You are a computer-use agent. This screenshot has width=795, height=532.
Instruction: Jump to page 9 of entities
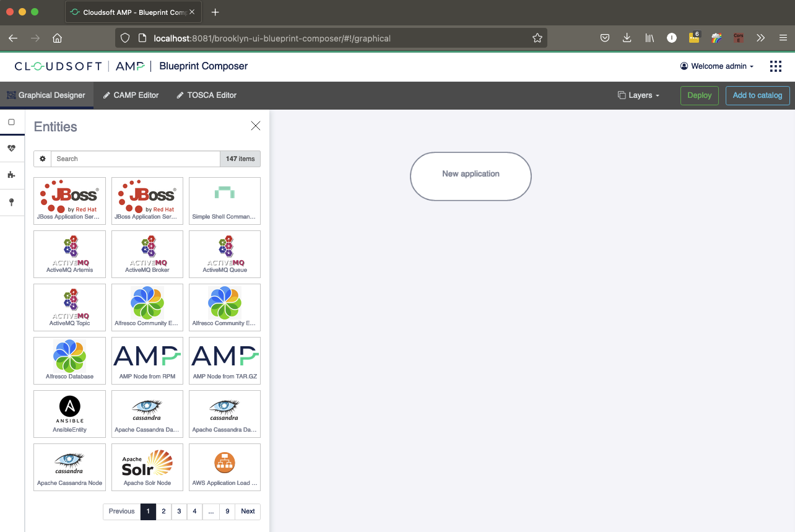228,512
